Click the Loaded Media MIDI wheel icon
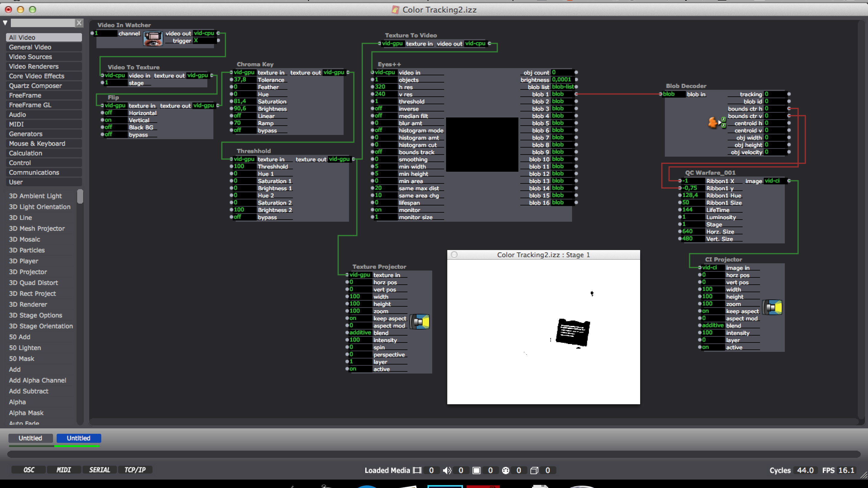Viewport: 868px width, 488px height. pos(505,471)
